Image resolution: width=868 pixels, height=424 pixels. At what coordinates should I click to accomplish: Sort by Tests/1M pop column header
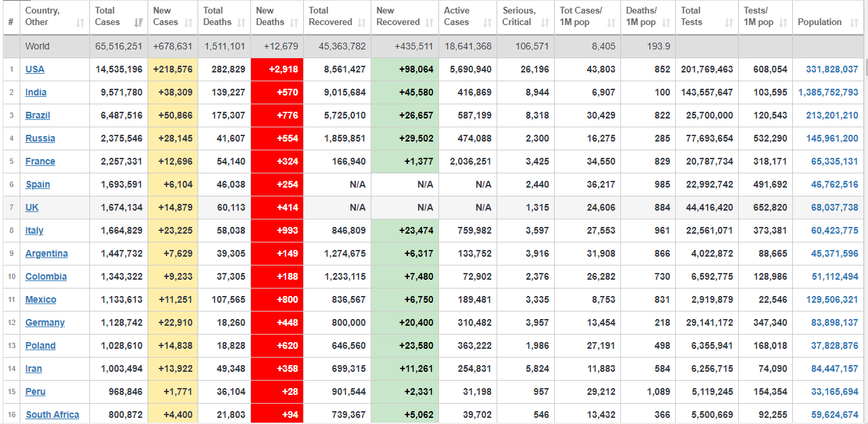pyautogui.click(x=766, y=17)
